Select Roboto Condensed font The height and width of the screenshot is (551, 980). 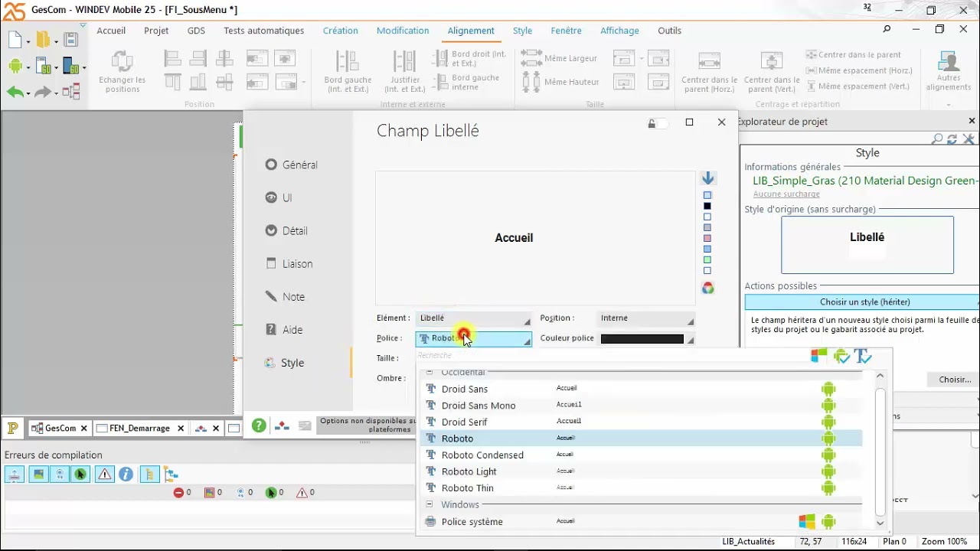click(641, 455)
